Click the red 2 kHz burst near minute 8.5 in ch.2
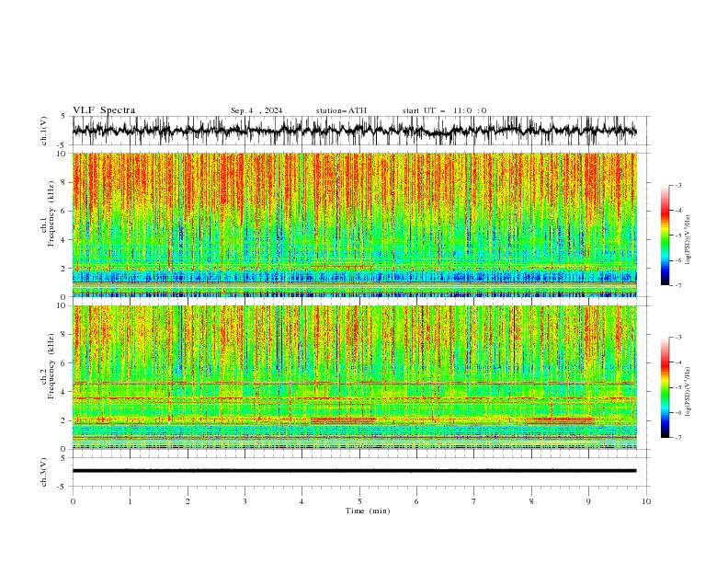 560,419
